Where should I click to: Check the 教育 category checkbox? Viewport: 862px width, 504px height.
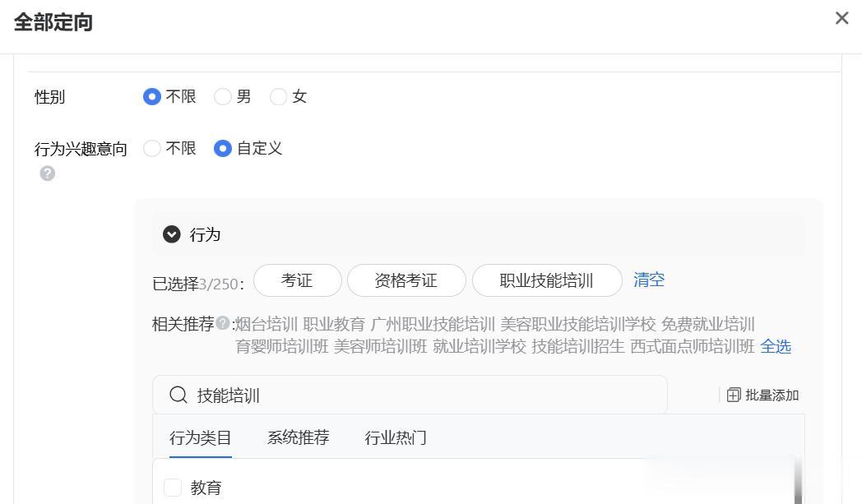tap(173, 488)
